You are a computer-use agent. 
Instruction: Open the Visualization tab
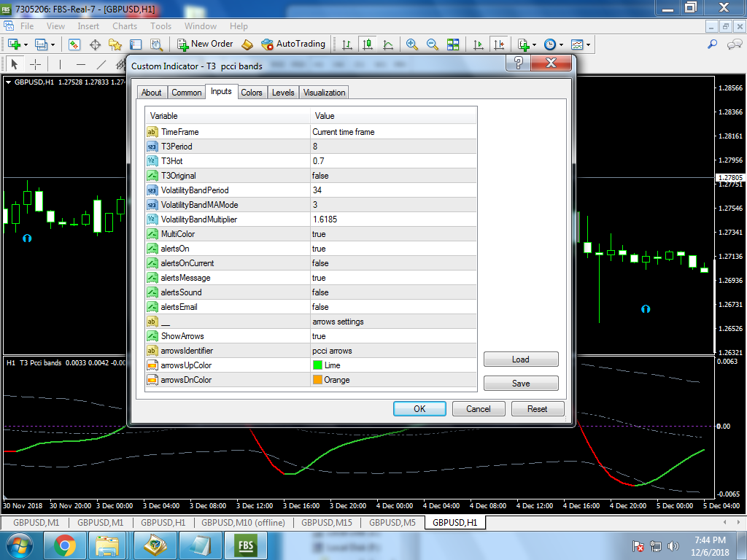324,93
